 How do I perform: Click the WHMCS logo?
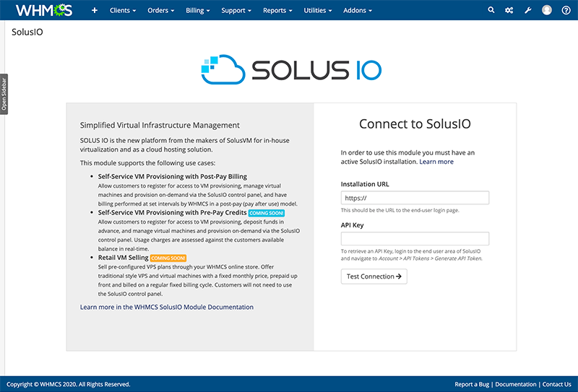(x=44, y=11)
